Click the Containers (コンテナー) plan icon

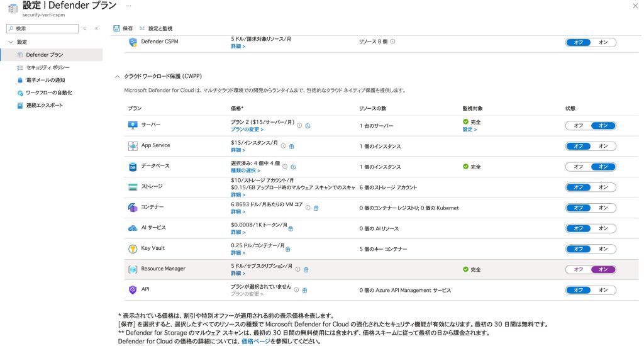click(133, 208)
